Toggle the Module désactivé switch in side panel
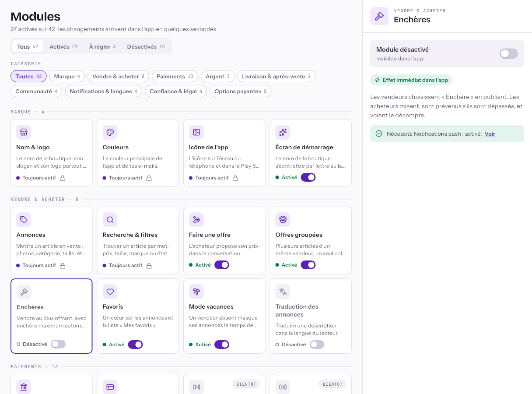The image size is (532, 394). point(509,53)
